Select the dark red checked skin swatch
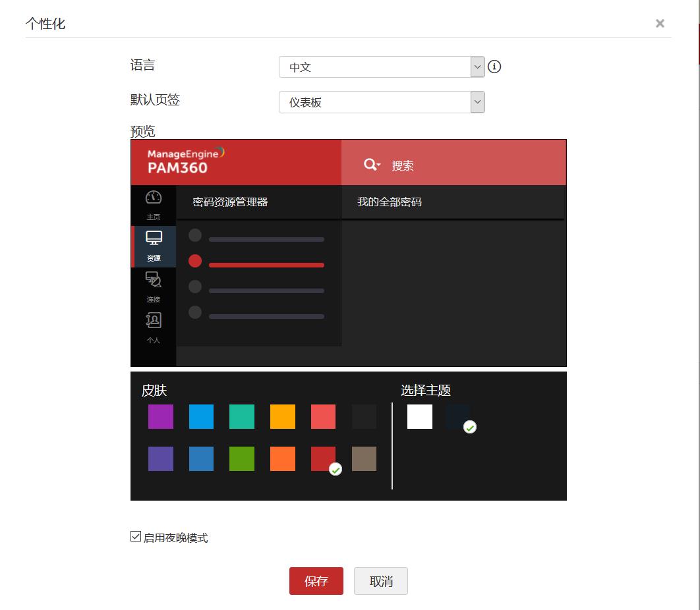The image size is (700, 610). (x=323, y=458)
